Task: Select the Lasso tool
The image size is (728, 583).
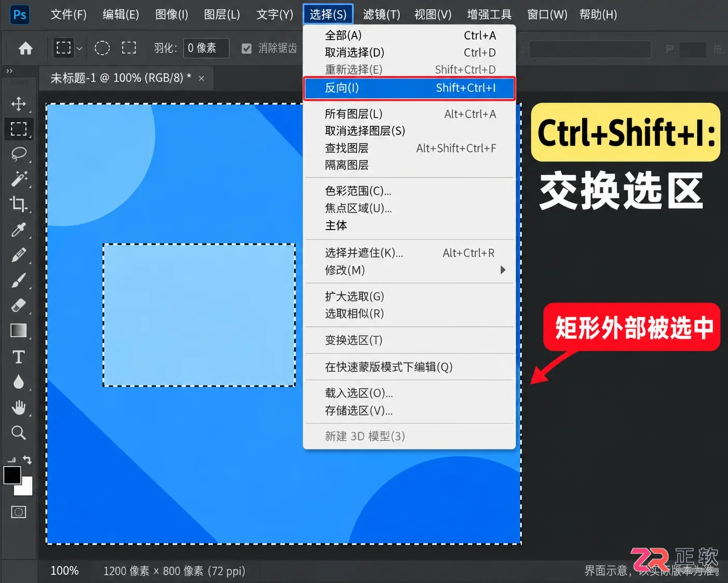Action: pos(19,154)
